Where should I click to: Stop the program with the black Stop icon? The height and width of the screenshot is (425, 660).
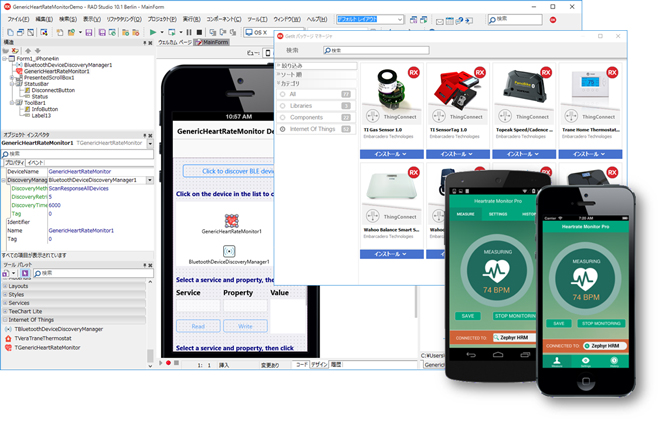(x=199, y=32)
